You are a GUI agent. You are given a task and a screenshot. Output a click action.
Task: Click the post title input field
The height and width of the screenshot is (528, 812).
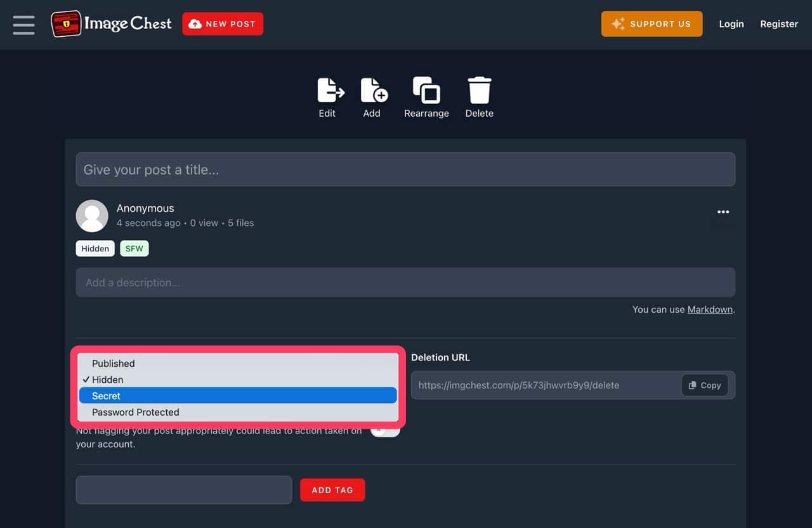(405, 169)
